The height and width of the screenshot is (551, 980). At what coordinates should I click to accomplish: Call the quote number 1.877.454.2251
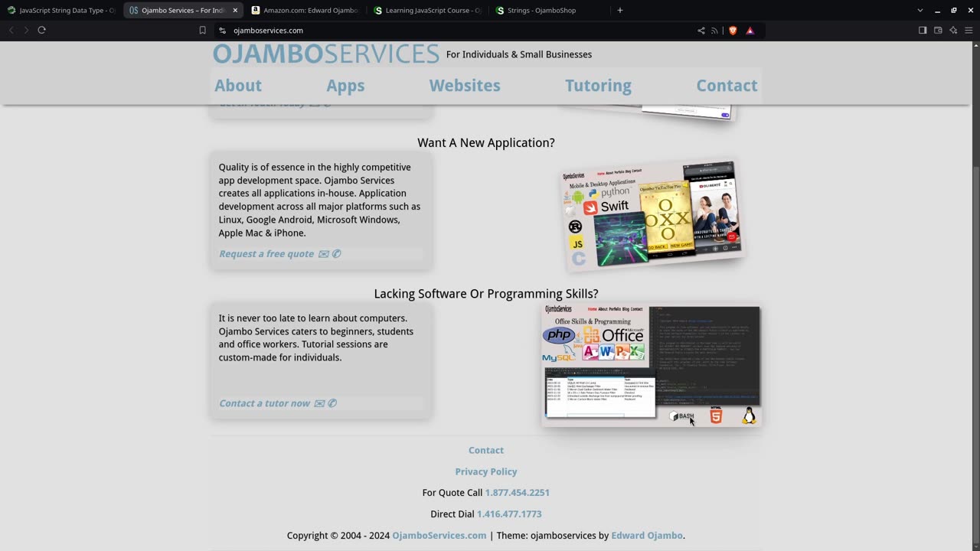[517, 492]
